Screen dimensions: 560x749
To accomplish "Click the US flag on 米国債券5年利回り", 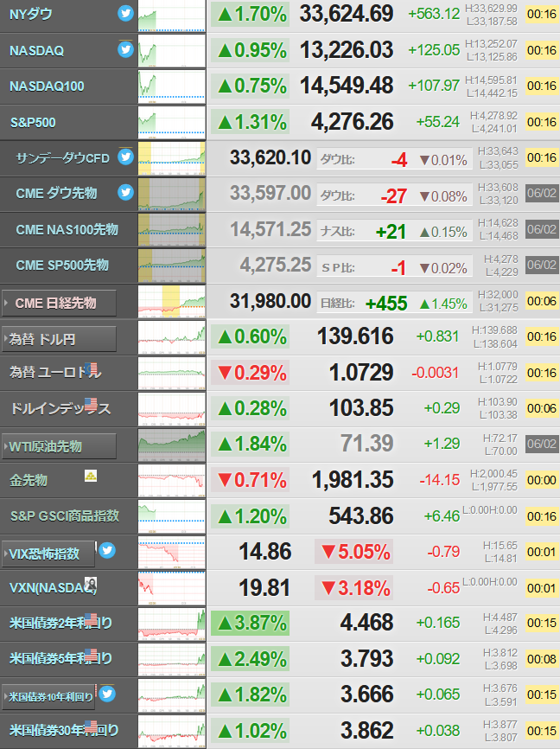I will click(91, 656).
